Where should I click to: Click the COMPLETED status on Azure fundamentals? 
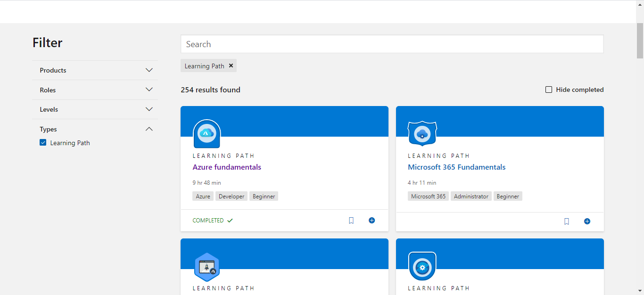(x=213, y=220)
